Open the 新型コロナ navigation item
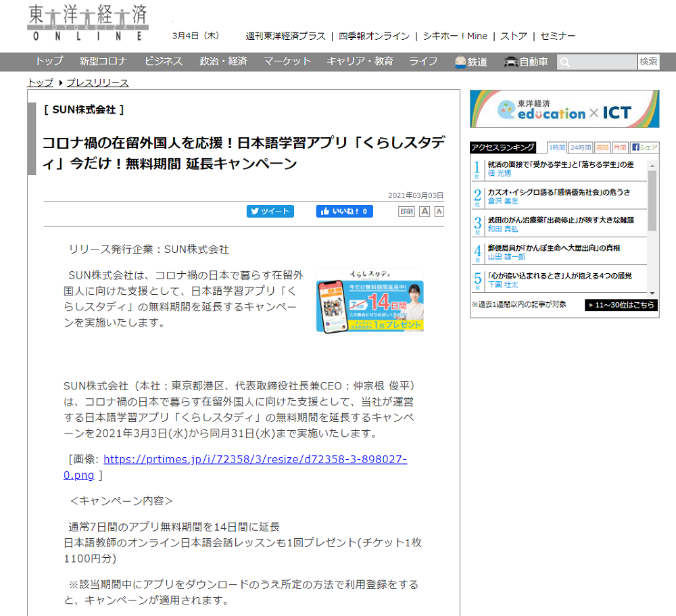This screenshot has height=616, width=676. [103, 62]
